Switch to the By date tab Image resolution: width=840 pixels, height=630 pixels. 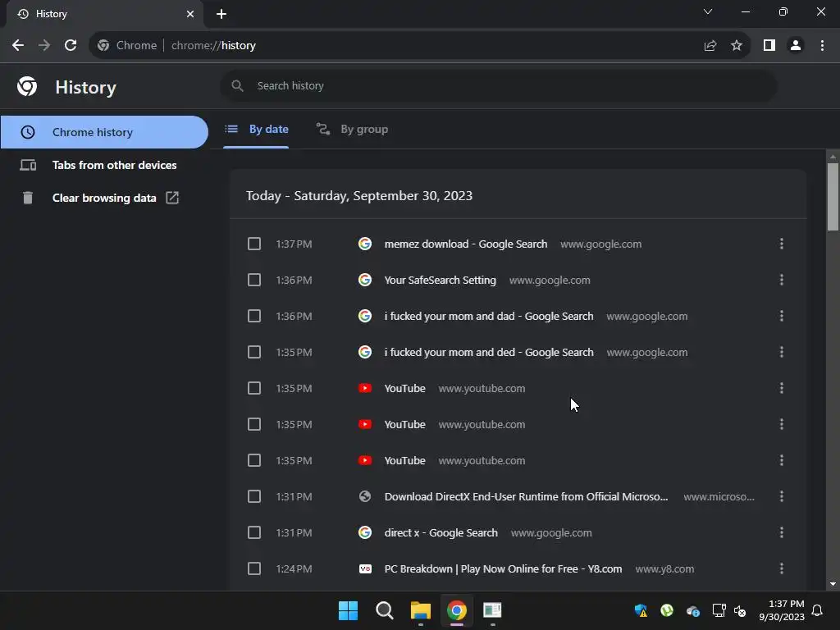[x=256, y=129]
